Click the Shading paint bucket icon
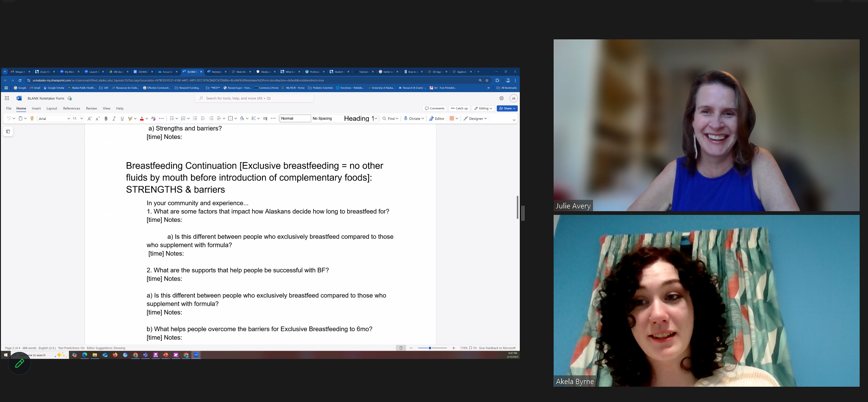868x402 pixels. (242, 119)
